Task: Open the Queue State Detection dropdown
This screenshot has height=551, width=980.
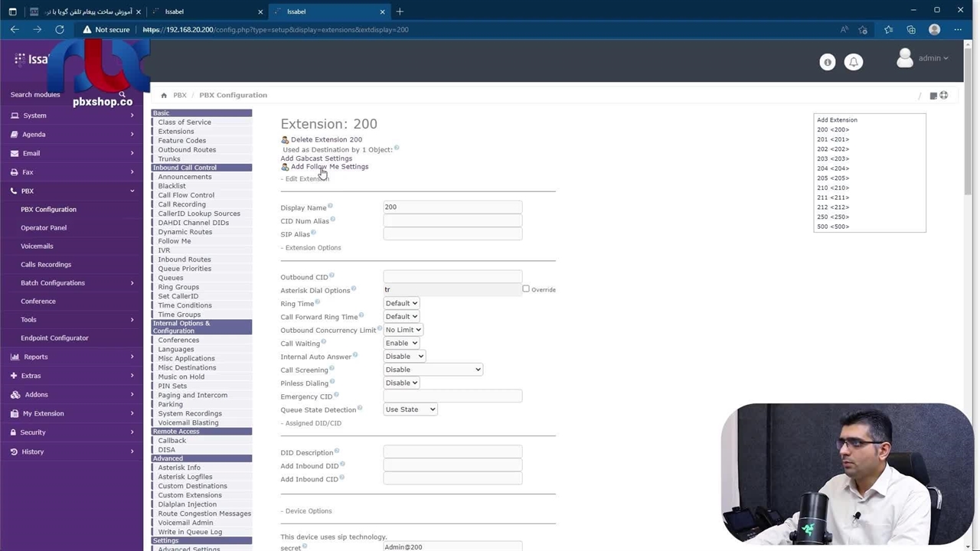Action: tap(410, 409)
